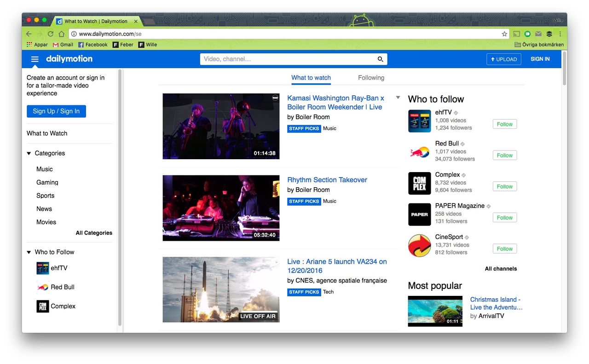Open the Gmail bookmark
Viewport: 589px width, 364px height.
tap(63, 45)
